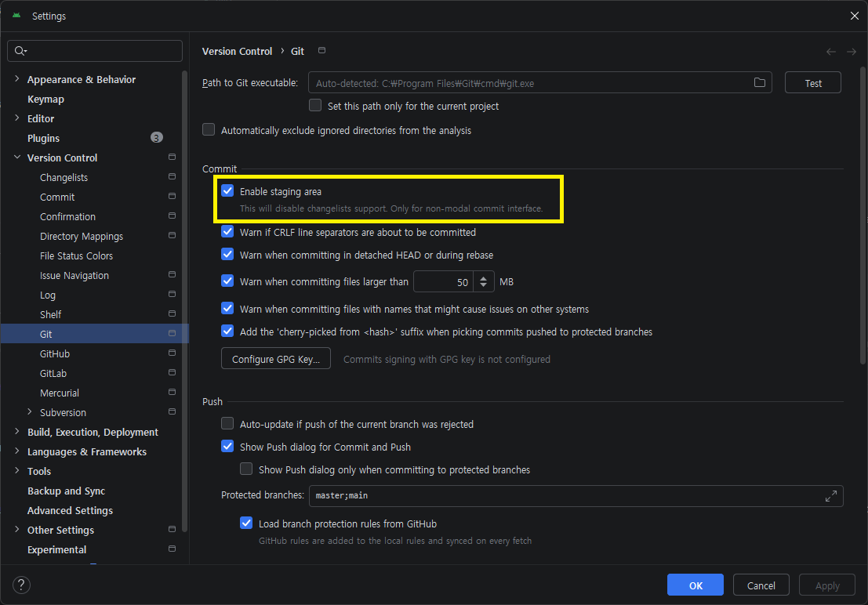Click the back navigation arrow

point(831,52)
